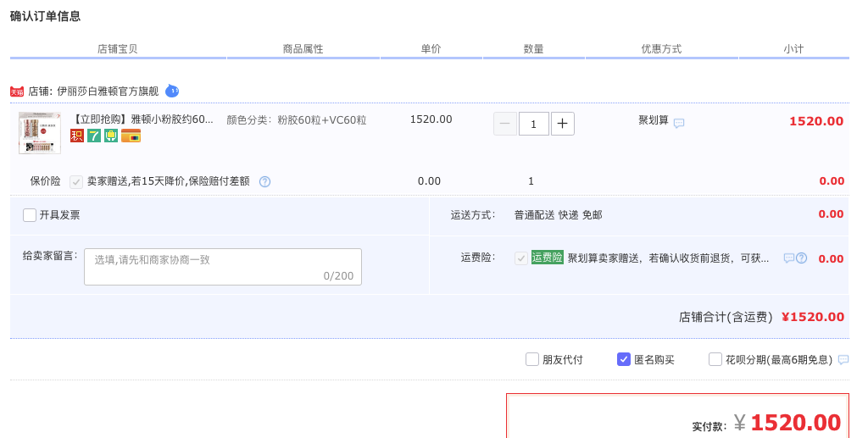Decrease quantity with the minus button
The image size is (868, 438).
[505, 124]
